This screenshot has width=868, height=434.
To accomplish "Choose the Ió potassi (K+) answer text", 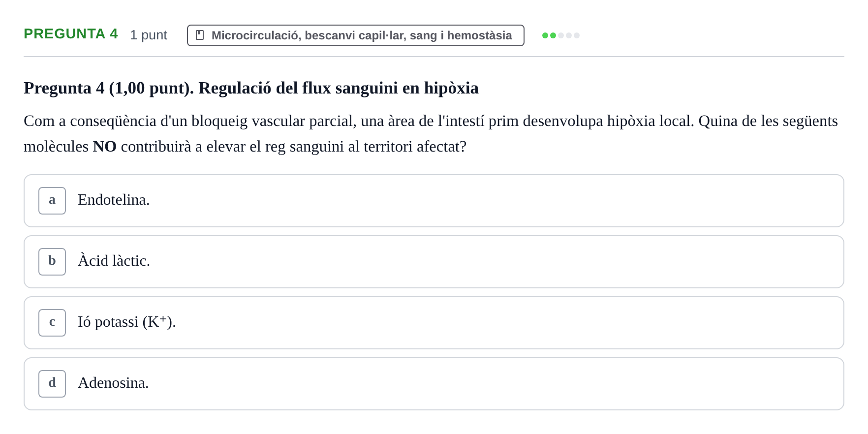I will point(127,322).
